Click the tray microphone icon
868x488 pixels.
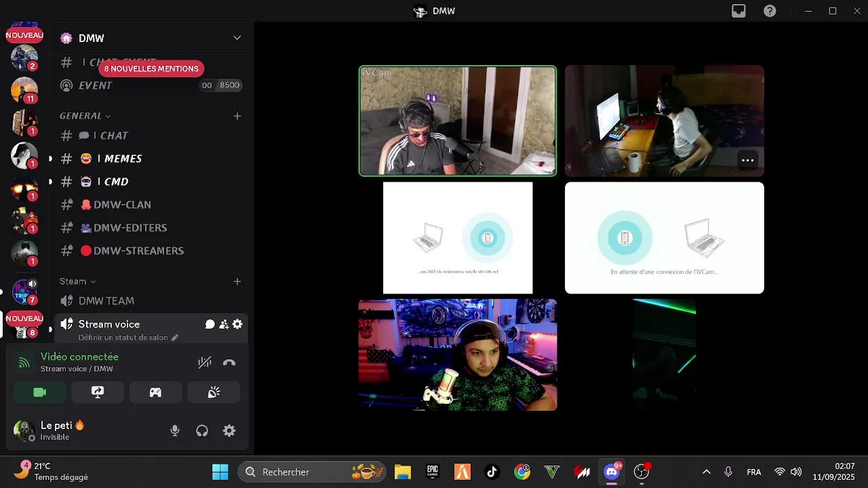click(728, 472)
